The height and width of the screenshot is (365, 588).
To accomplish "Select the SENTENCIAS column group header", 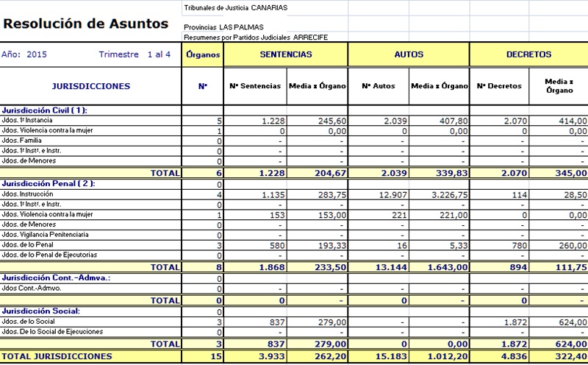I will (x=285, y=54).
